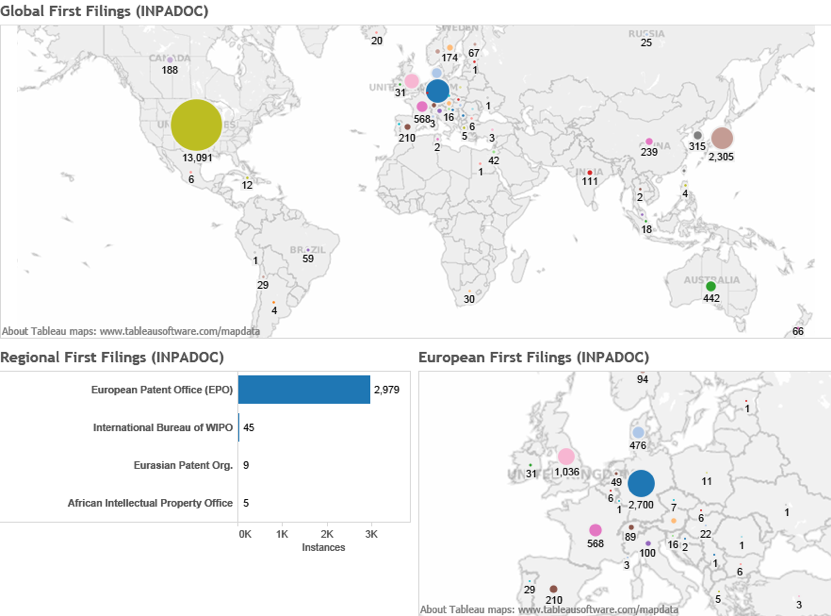Select the International Bureau of WIPO label
The width and height of the screenshot is (831, 616).
tap(163, 427)
